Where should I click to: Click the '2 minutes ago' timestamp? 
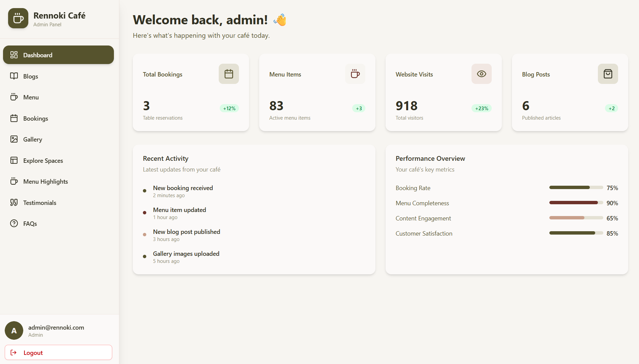(x=169, y=195)
